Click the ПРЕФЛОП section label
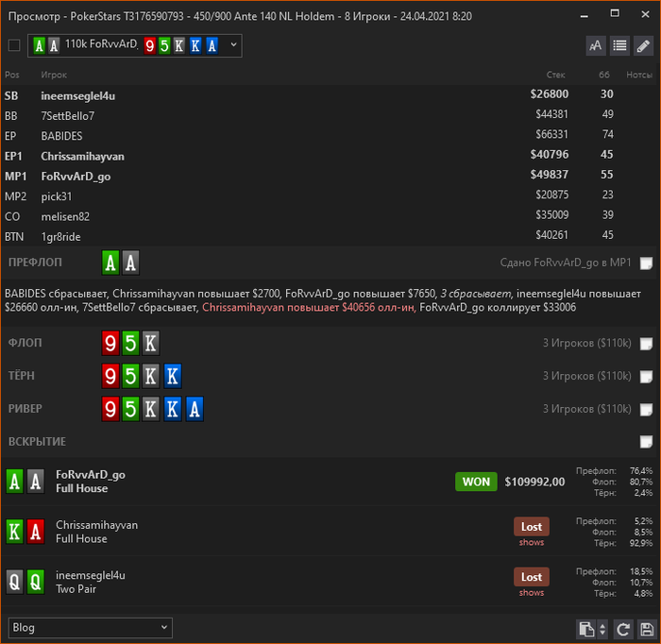Viewport: 661px width, 644px height. (x=36, y=263)
